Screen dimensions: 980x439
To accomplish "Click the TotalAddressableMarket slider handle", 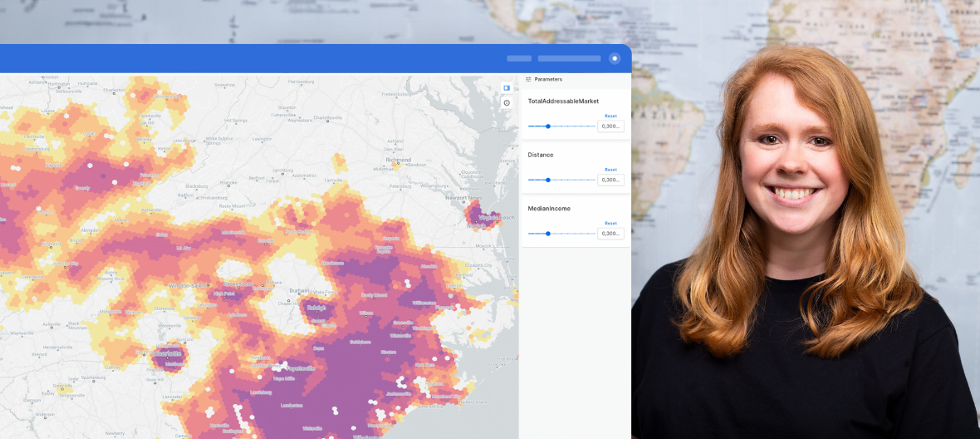I will pos(548,126).
